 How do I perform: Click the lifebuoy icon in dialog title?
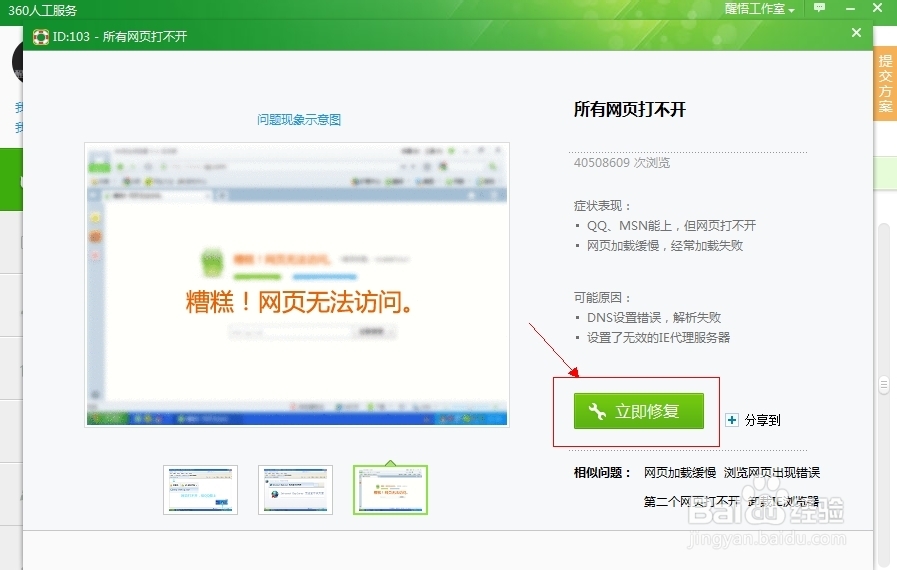41,37
